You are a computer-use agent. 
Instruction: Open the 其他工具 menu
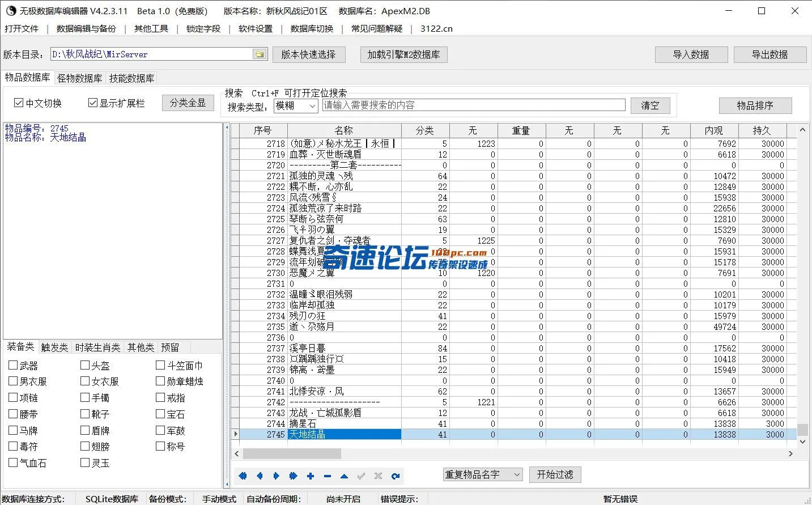pyautogui.click(x=151, y=28)
